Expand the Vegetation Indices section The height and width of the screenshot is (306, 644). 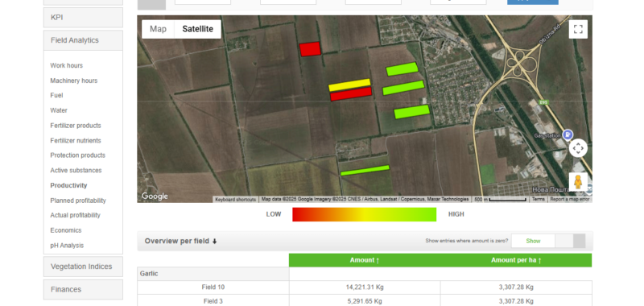(83, 267)
